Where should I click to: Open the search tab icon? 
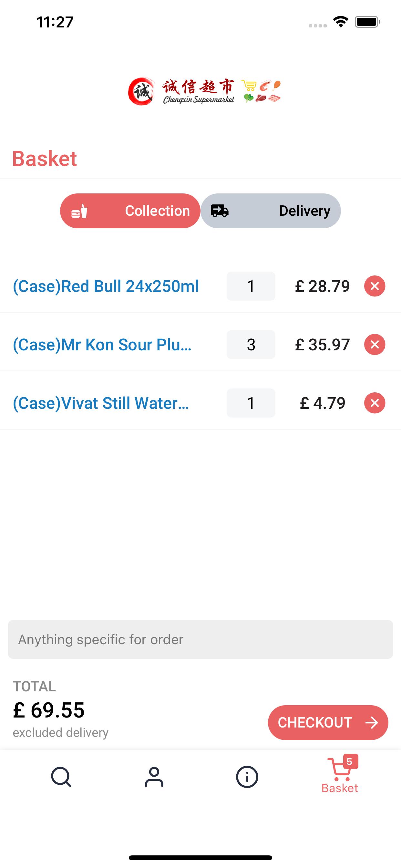point(61,777)
